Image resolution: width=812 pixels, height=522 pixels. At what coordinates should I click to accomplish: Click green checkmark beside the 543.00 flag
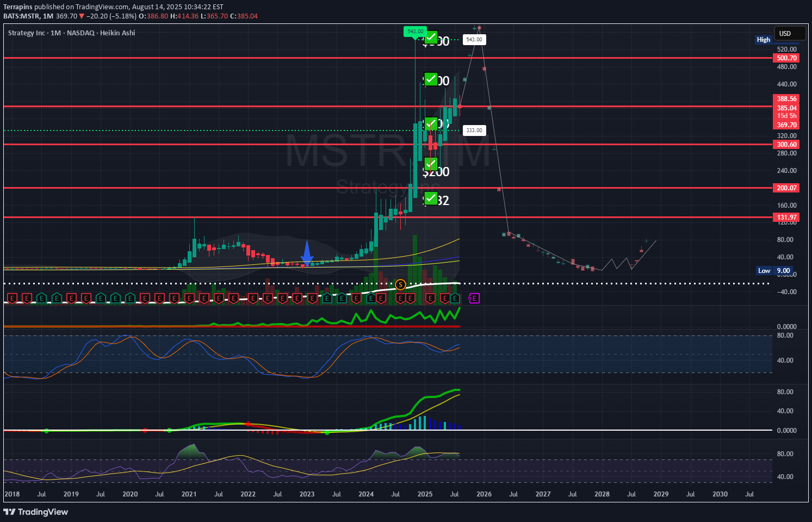tap(431, 38)
